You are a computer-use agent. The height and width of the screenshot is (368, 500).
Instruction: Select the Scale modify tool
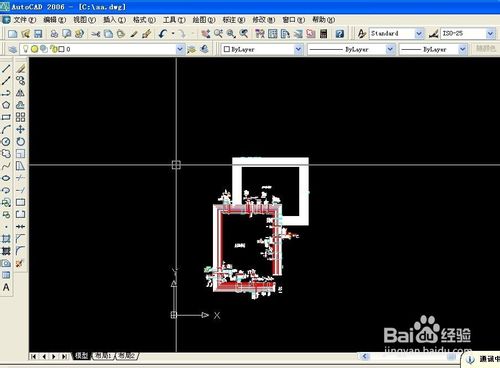(20, 154)
